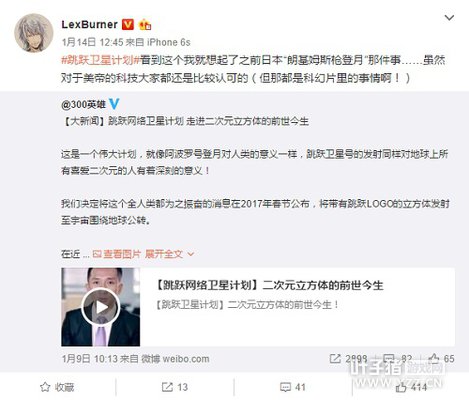
Task: Open the @300英雄 account link
Action: coord(83,105)
